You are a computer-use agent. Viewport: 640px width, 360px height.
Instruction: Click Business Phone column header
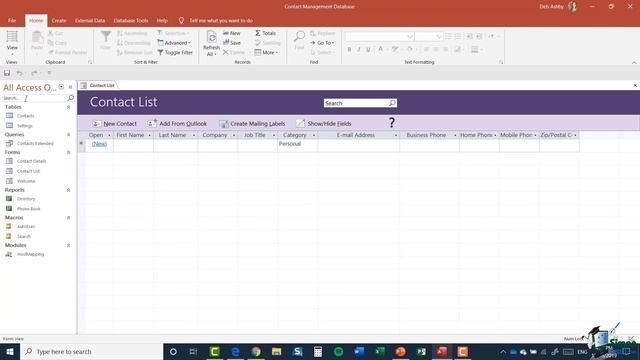click(426, 135)
